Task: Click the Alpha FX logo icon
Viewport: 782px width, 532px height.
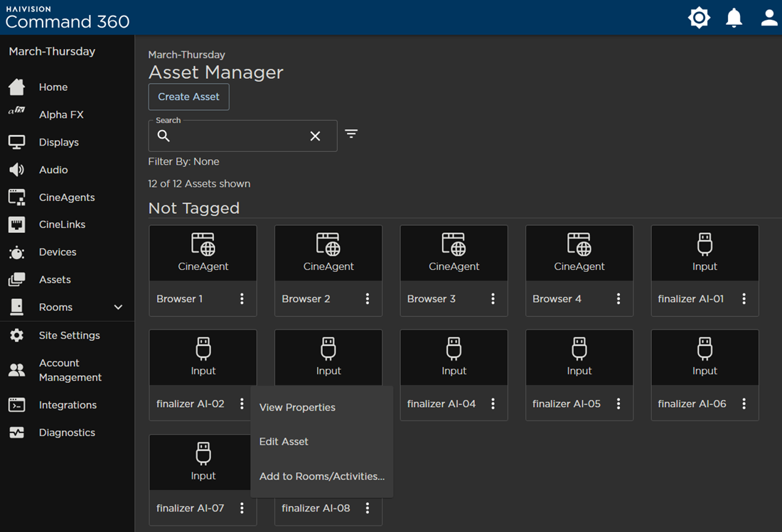Action: pos(16,111)
